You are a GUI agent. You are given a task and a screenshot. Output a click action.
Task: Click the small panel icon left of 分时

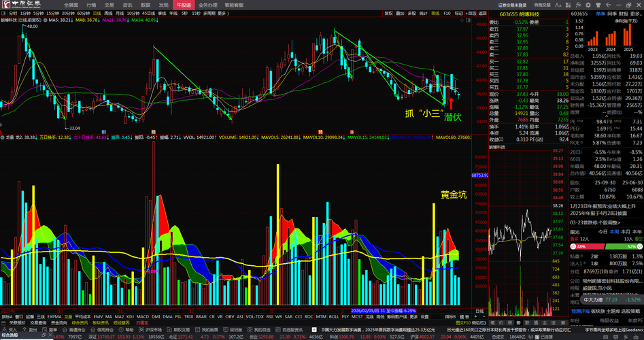coord(3,13)
